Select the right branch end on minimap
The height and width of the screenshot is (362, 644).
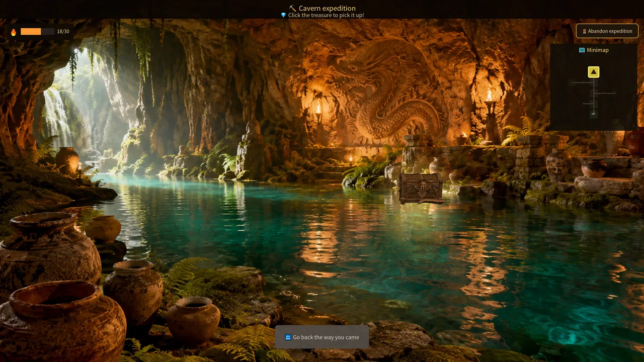[x=614, y=93]
